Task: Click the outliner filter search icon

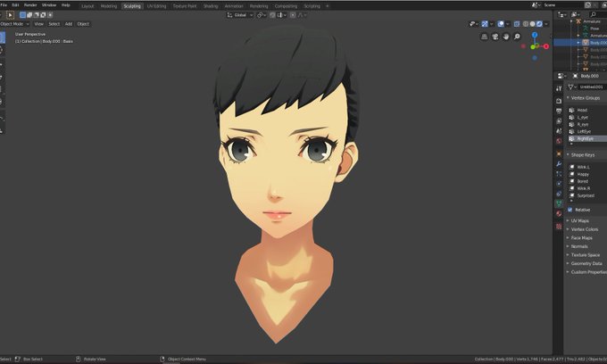Action: point(593,14)
